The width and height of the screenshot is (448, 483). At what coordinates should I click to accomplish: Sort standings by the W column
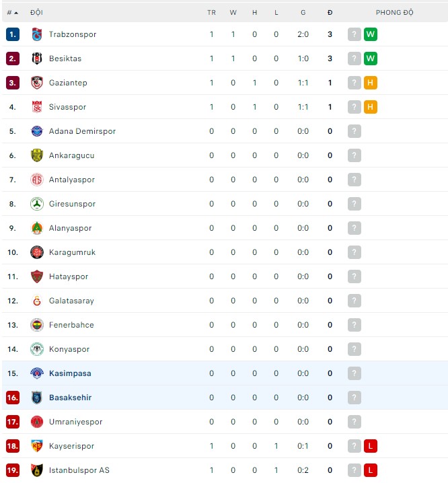[233, 13]
